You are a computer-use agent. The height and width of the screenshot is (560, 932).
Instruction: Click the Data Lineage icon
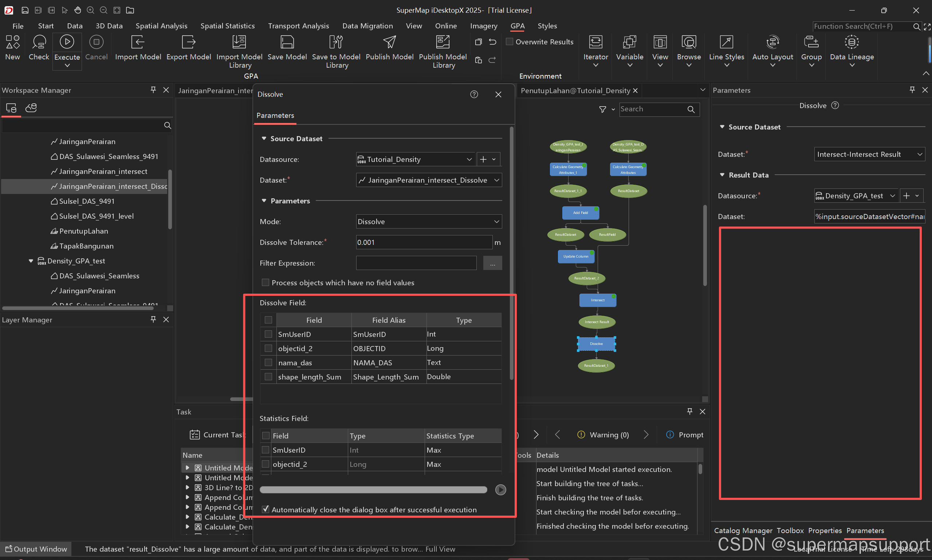tap(852, 42)
